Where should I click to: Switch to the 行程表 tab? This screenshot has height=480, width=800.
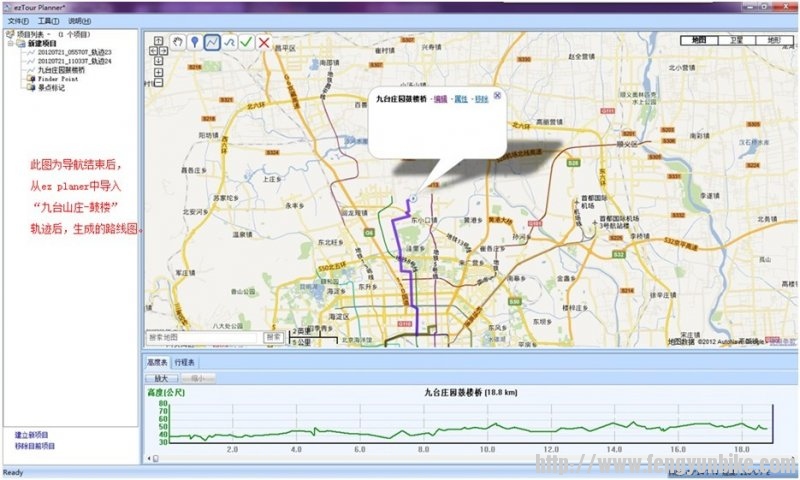pyautogui.click(x=185, y=362)
